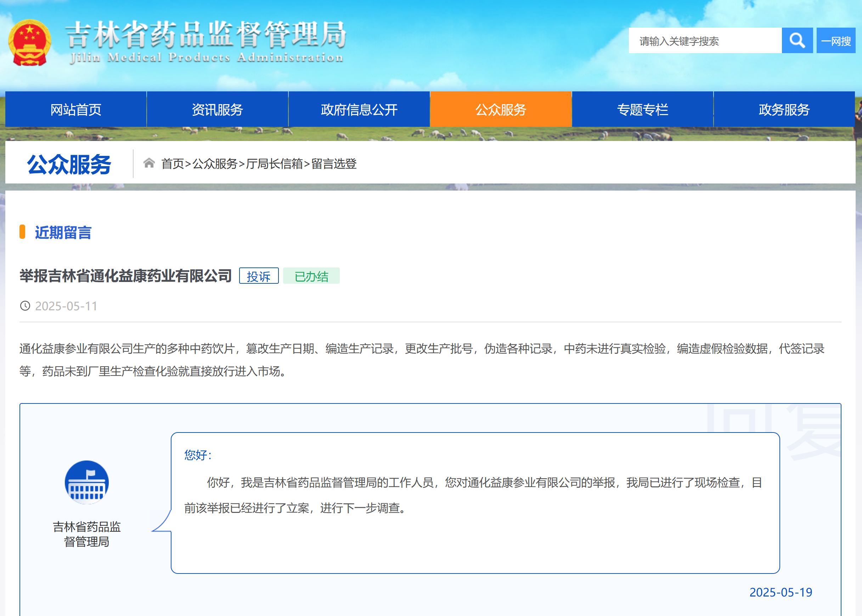The image size is (862, 616).
Task: Open the 厅局长信箱 breadcrumb link
Action: tap(274, 164)
